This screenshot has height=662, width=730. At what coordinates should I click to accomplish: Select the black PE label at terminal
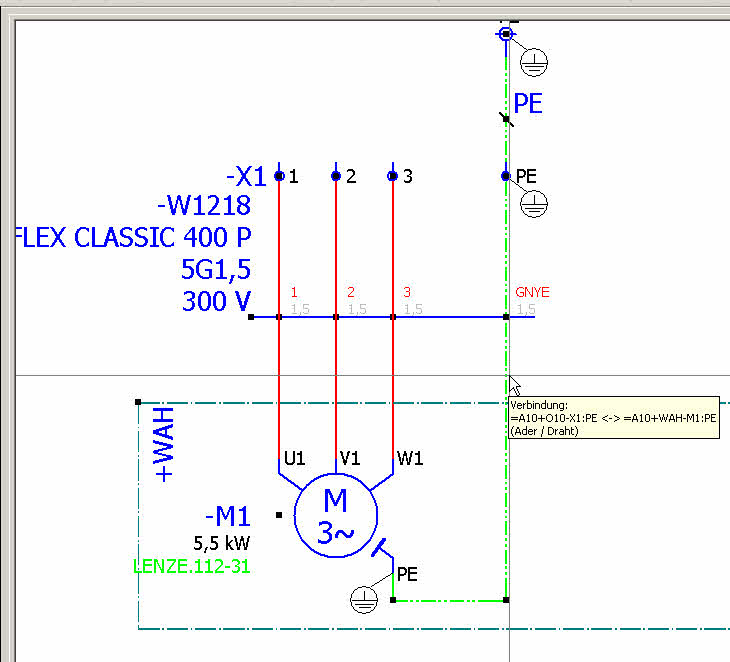pyautogui.click(x=526, y=176)
